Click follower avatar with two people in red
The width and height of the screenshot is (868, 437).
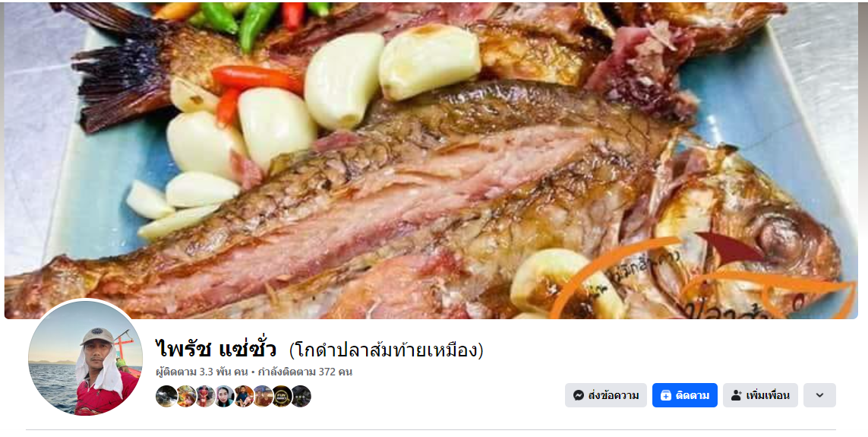tap(263, 396)
